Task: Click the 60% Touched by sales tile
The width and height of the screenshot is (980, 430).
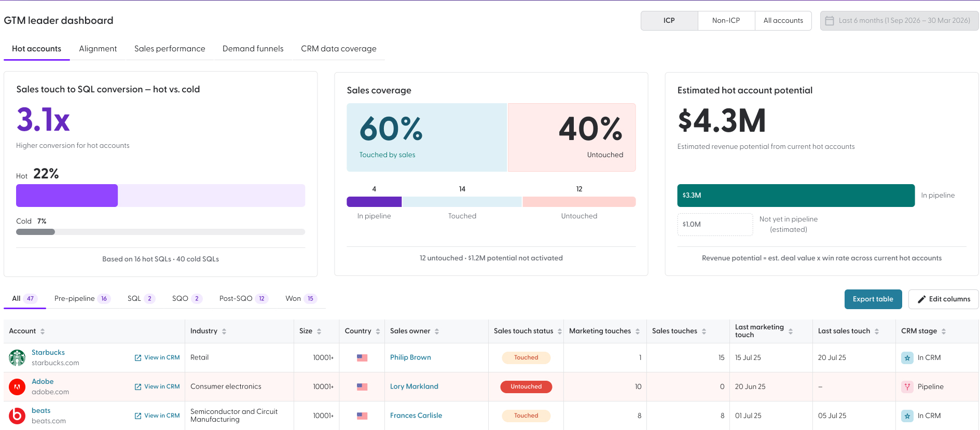Action: point(427,137)
